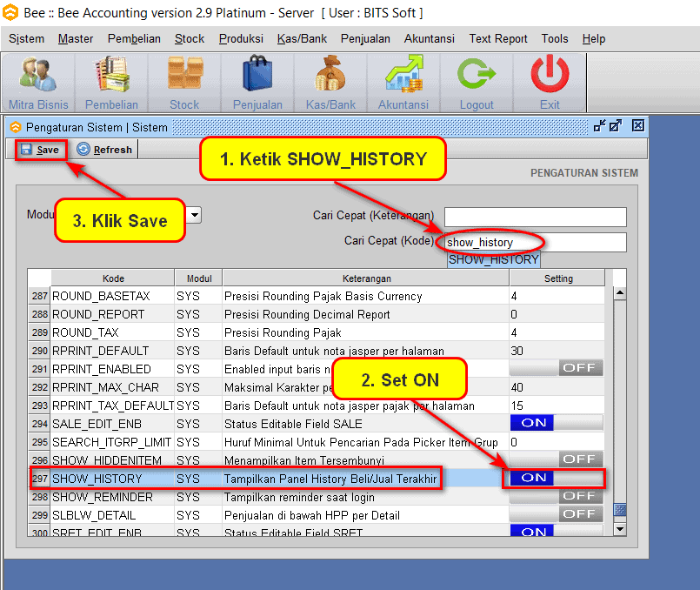Open the Help menu
The width and height of the screenshot is (700, 590).
(x=593, y=39)
